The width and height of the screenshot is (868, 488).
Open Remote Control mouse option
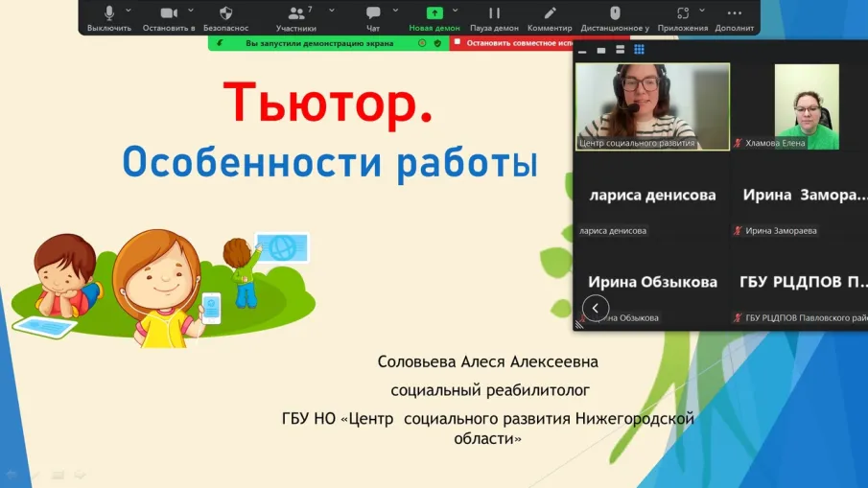(615, 17)
